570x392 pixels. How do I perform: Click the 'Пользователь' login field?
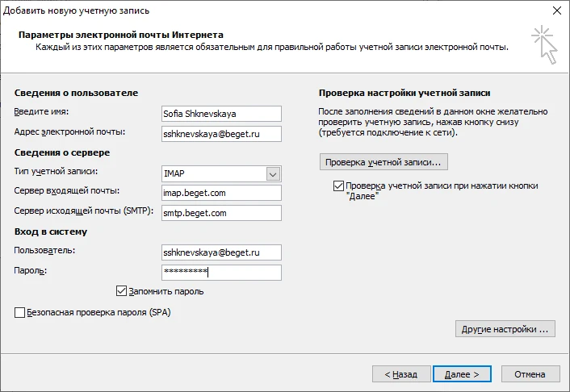pyautogui.click(x=220, y=252)
